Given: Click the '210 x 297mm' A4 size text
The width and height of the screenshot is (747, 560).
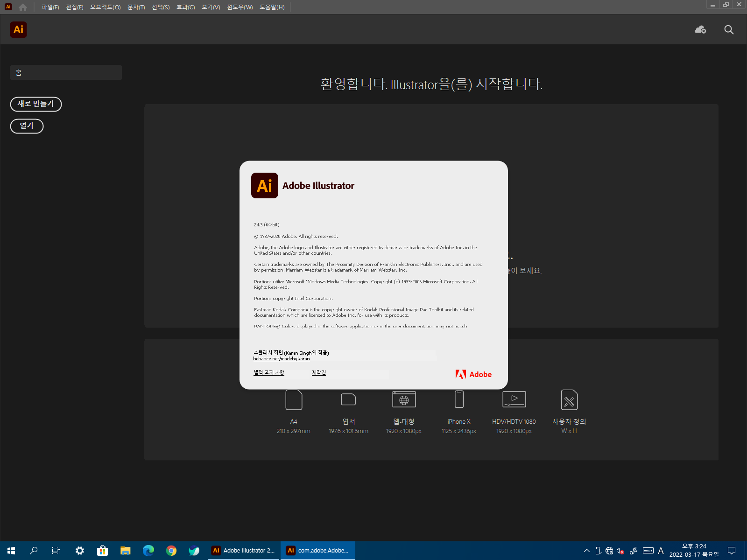Looking at the screenshot, I should (293, 431).
